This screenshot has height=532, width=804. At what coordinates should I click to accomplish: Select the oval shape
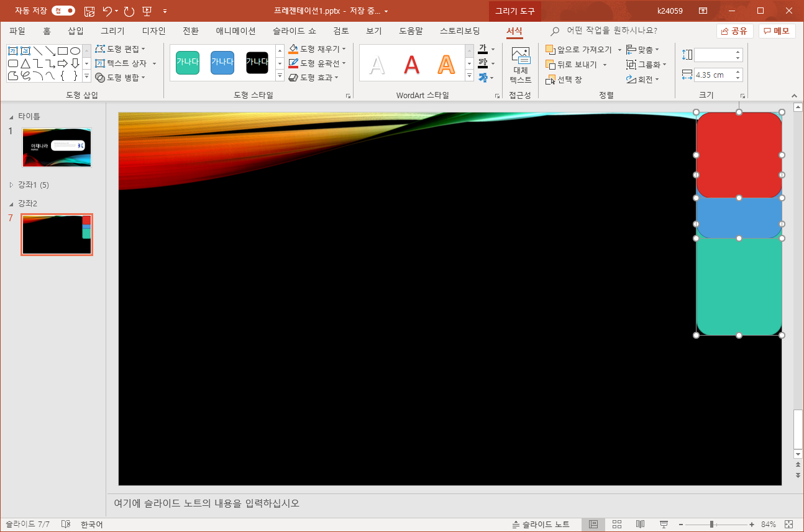tap(75, 50)
